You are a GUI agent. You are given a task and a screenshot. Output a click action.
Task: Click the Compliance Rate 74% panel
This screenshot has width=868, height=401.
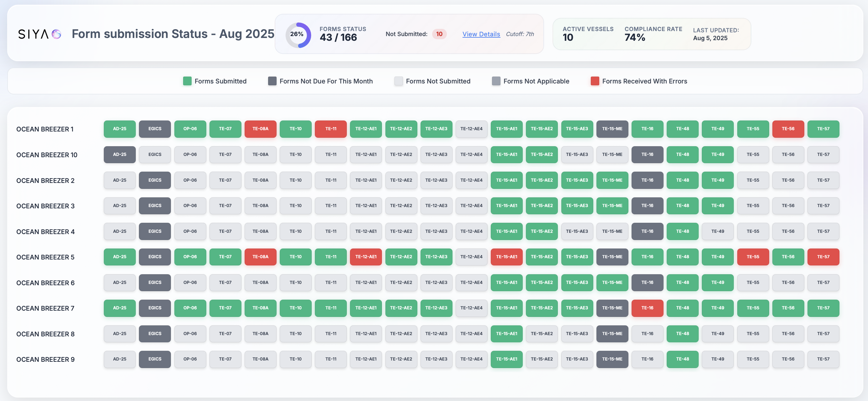click(x=654, y=34)
